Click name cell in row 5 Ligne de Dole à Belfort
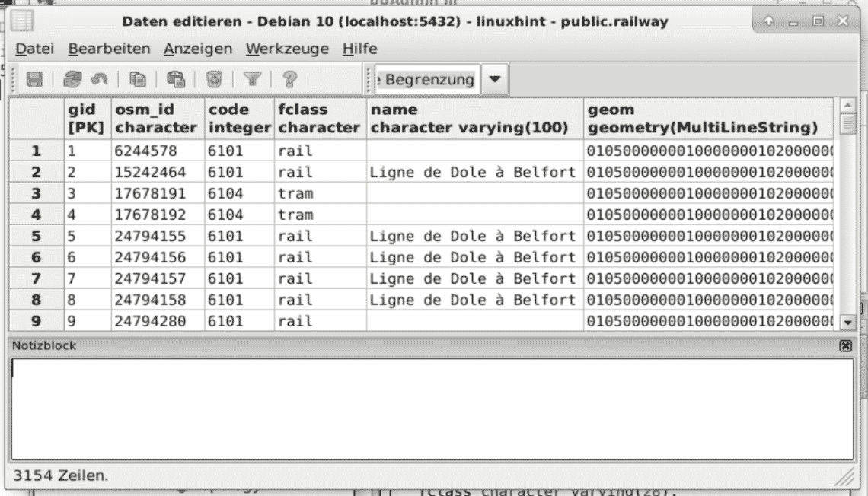Viewport: 868px width, 496px height. coord(474,236)
